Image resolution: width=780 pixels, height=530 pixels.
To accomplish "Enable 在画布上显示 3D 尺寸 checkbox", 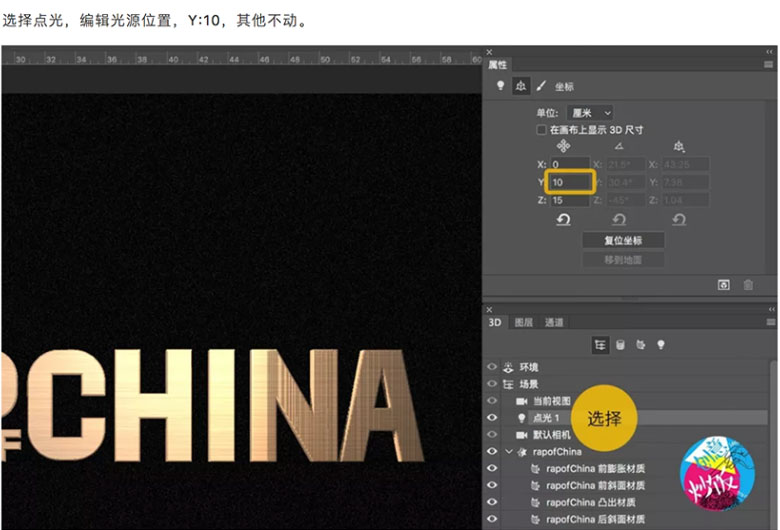I will (x=541, y=130).
